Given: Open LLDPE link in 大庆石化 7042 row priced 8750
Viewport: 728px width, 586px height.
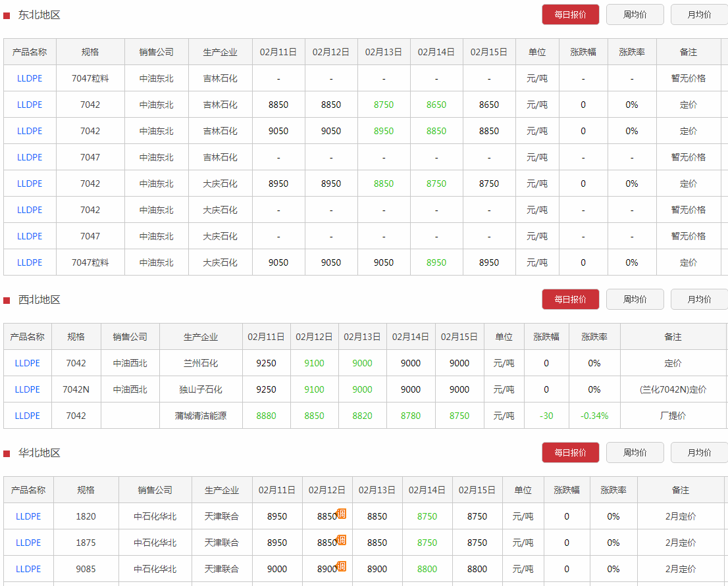Looking at the screenshot, I should tap(30, 183).
